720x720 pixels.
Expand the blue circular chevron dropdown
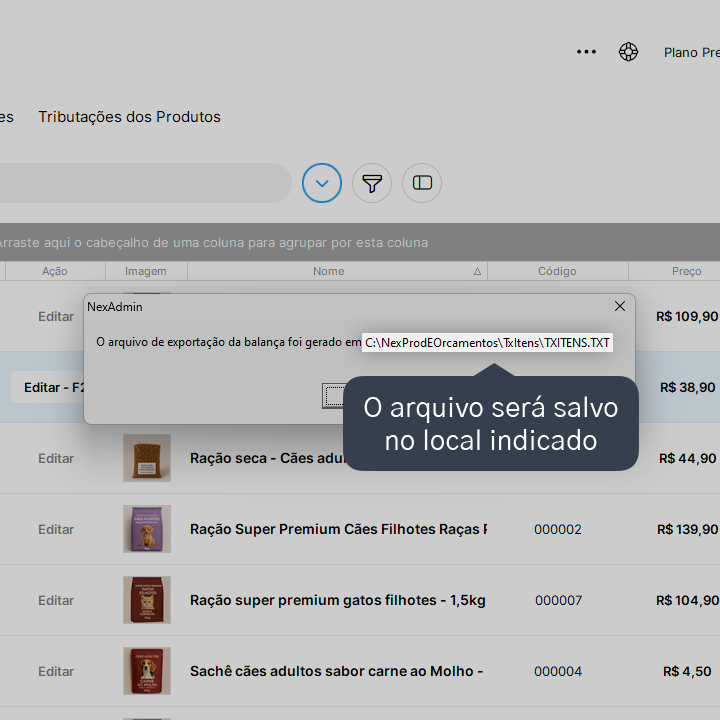coord(322,183)
